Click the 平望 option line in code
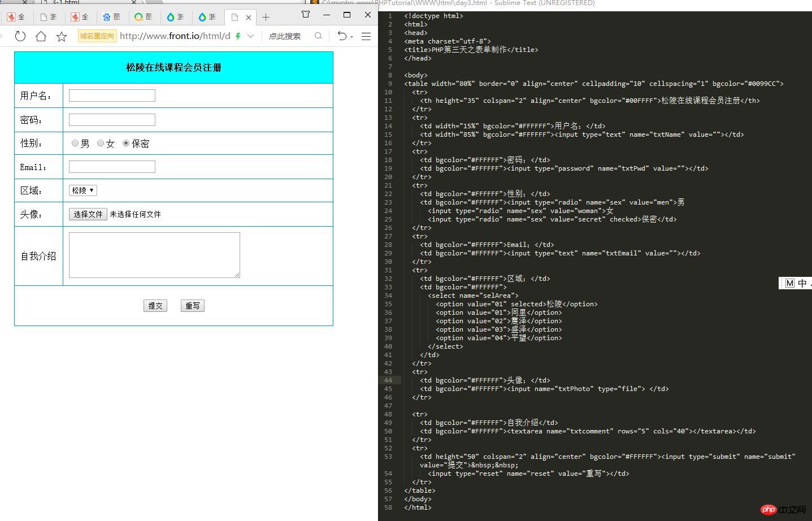Image resolution: width=812 pixels, height=521 pixels. [x=499, y=338]
